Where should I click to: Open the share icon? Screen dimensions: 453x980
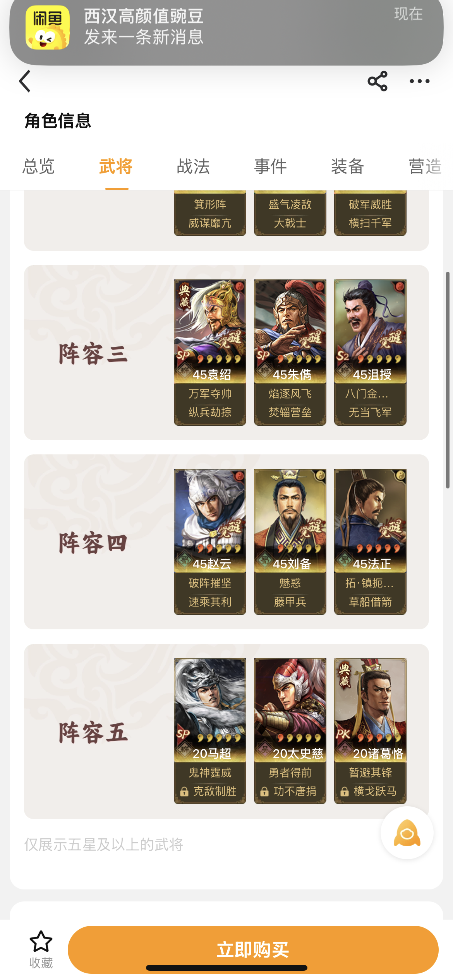point(377,81)
